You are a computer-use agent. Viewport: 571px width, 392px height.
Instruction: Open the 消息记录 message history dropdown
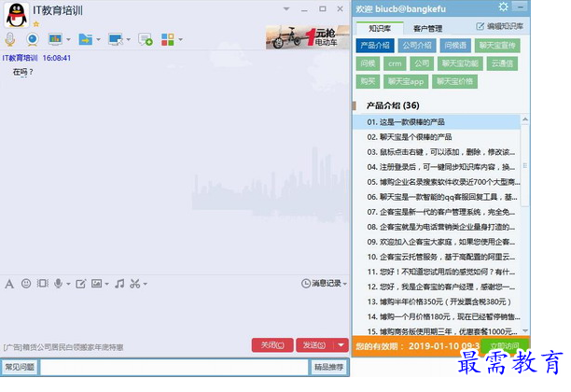(324, 284)
